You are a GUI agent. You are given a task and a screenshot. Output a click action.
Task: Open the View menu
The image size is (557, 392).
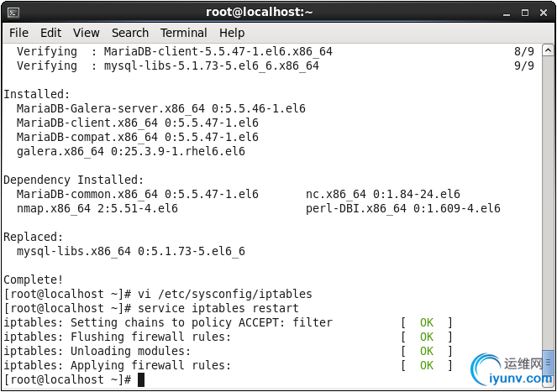point(87,33)
